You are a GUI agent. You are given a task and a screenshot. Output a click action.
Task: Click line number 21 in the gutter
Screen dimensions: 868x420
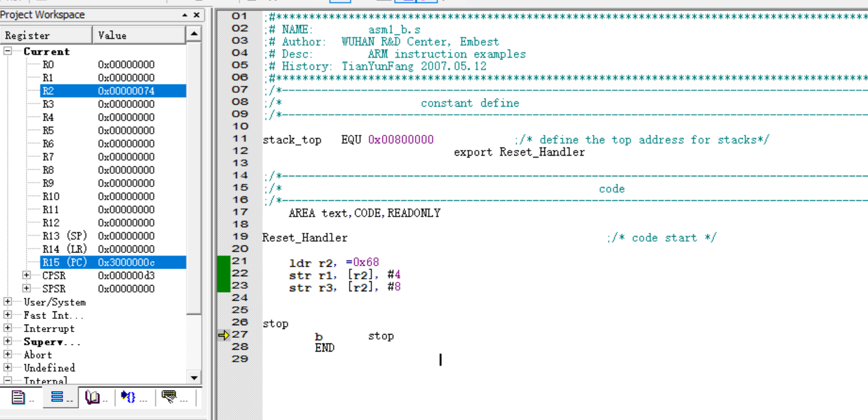coord(240,261)
